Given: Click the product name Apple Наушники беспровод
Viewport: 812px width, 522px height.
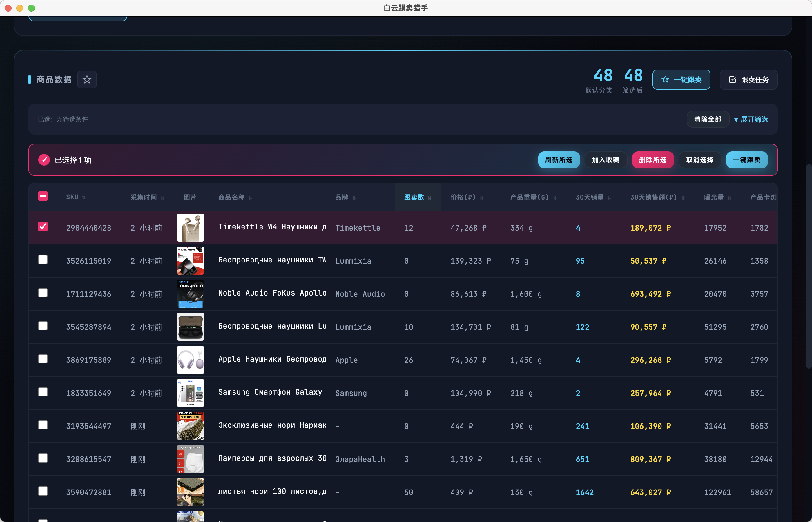Looking at the screenshot, I should (272, 359).
